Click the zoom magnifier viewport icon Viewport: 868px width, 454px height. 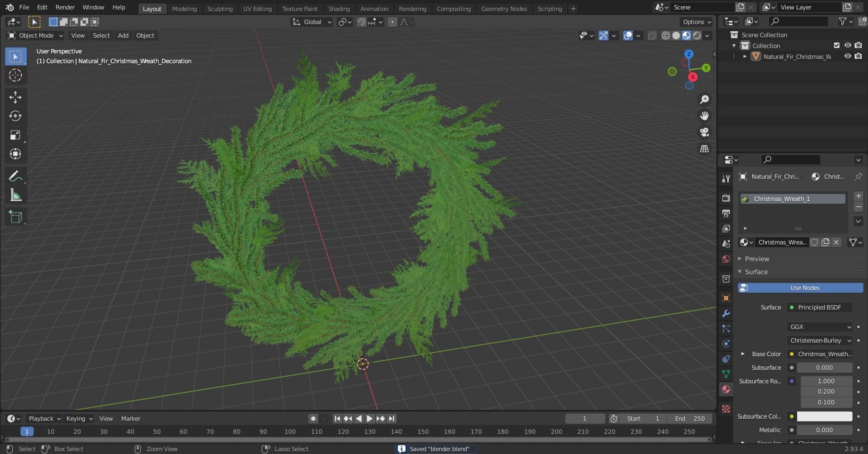(x=704, y=99)
